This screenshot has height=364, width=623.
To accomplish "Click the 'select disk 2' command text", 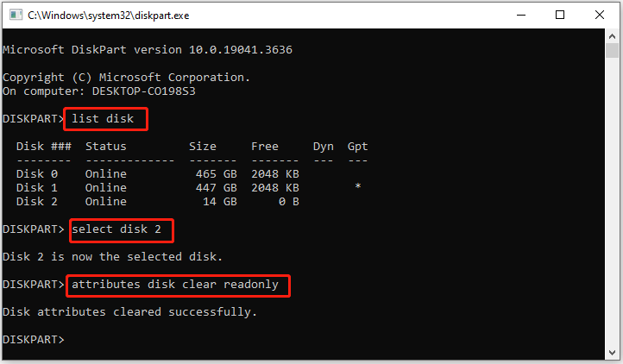I will [x=120, y=230].
